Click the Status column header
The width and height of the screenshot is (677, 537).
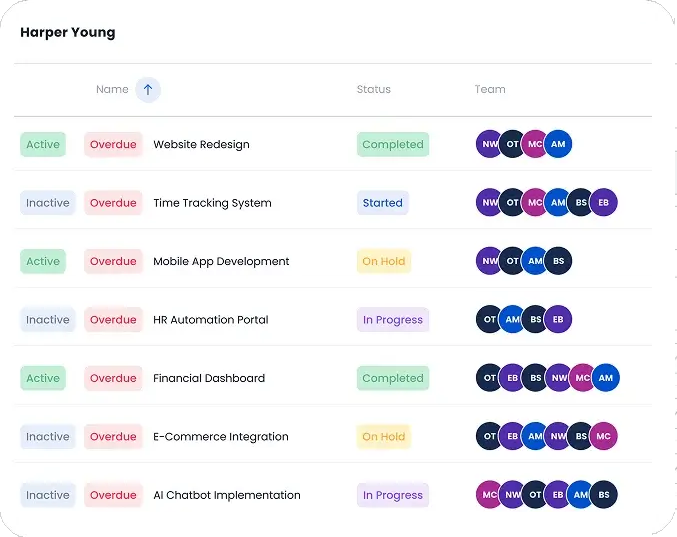[x=373, y=89]
